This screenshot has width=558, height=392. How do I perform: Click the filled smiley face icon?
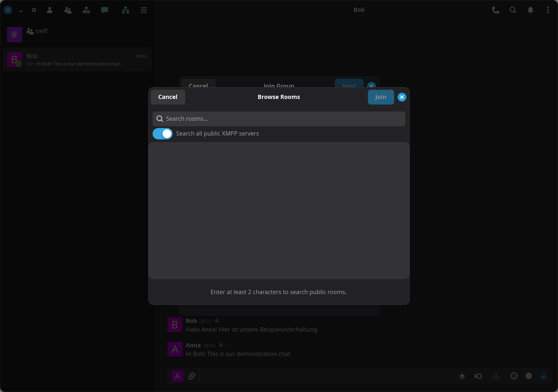tap(529, 376)
